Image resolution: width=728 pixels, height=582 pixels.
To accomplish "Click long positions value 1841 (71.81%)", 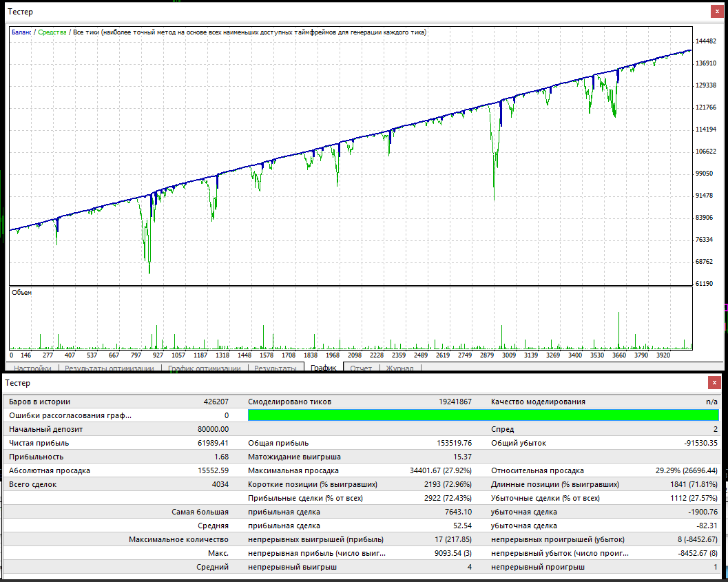I will tap(694, 484).
